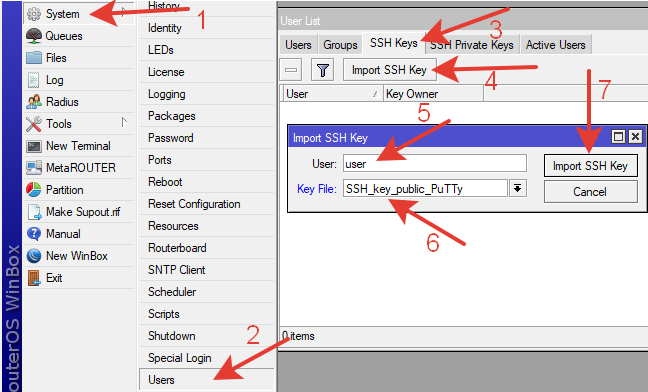This screenshot has width=648, height=392.
Task: Select Resources in System submenu
Action: tap(207, 226)
